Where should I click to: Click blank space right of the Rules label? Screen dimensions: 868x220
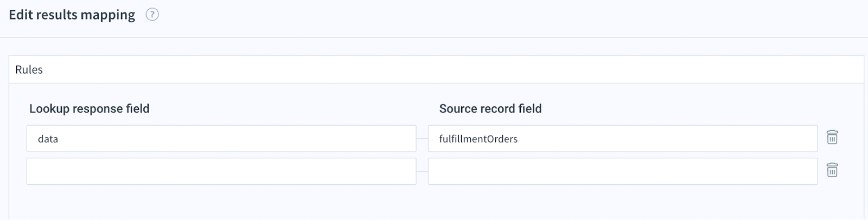[434, 69]
